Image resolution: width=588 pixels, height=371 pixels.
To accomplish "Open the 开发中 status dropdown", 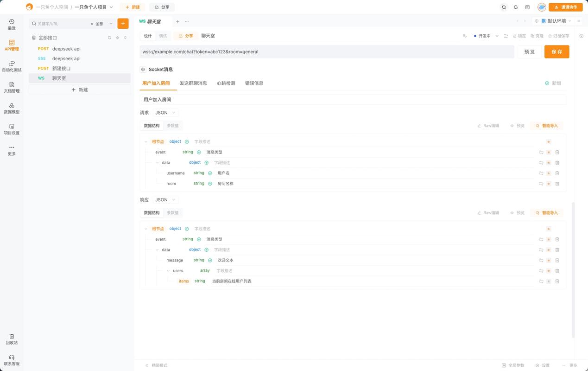I will [x=486, y=36].
